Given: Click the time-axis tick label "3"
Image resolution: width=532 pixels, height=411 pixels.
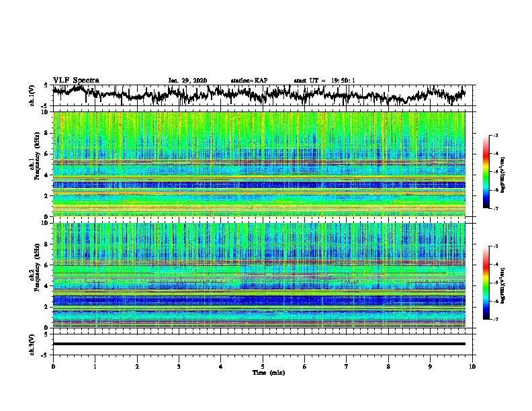Looking at the screenshot, I should pyautogui.click(x=179, y=367).
